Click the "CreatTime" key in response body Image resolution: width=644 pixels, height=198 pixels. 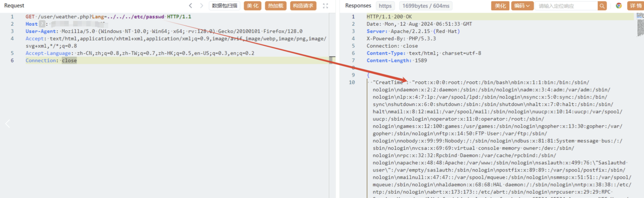point(389,82)
